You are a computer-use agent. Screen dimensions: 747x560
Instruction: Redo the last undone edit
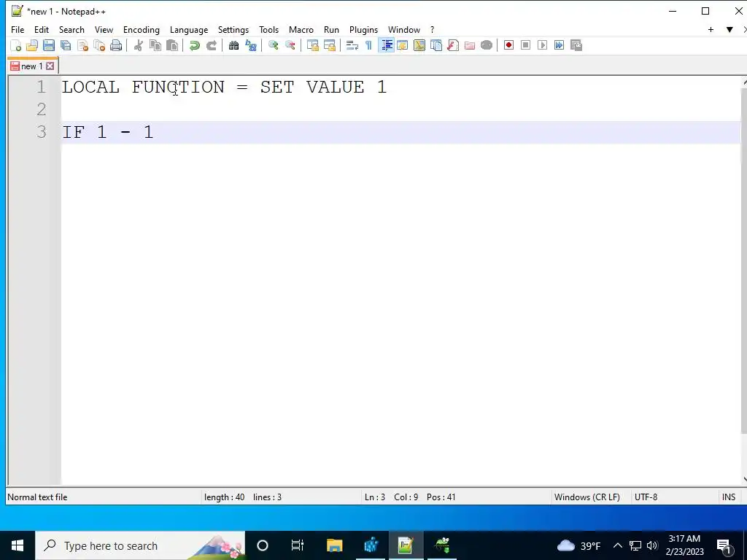(x=211, y=45)
